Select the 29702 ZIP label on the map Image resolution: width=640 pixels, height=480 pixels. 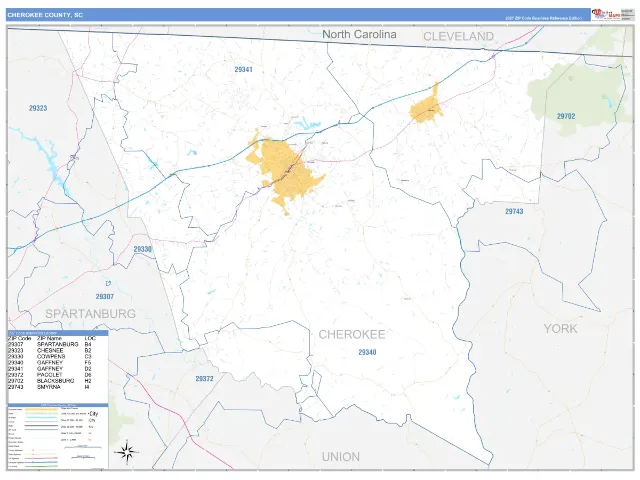pos(566,116)
